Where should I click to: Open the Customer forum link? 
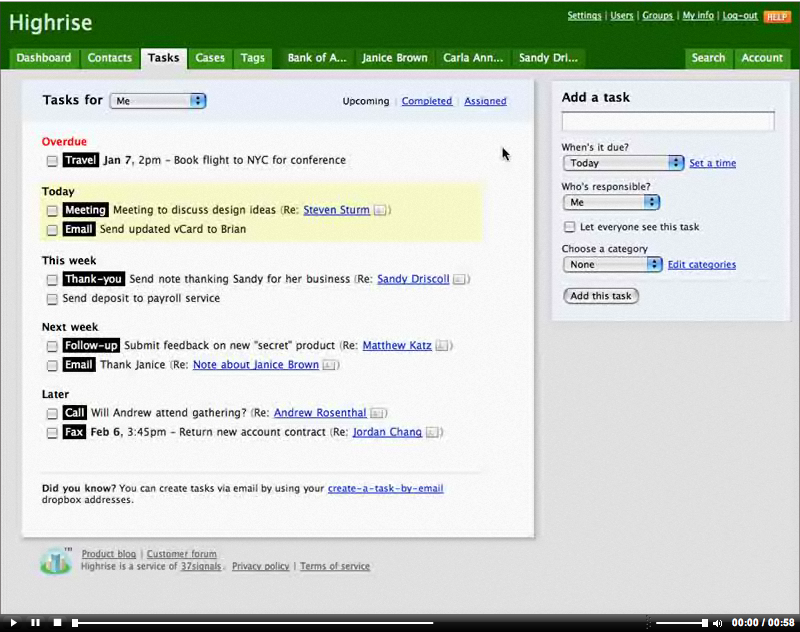(x=182, y=554)
